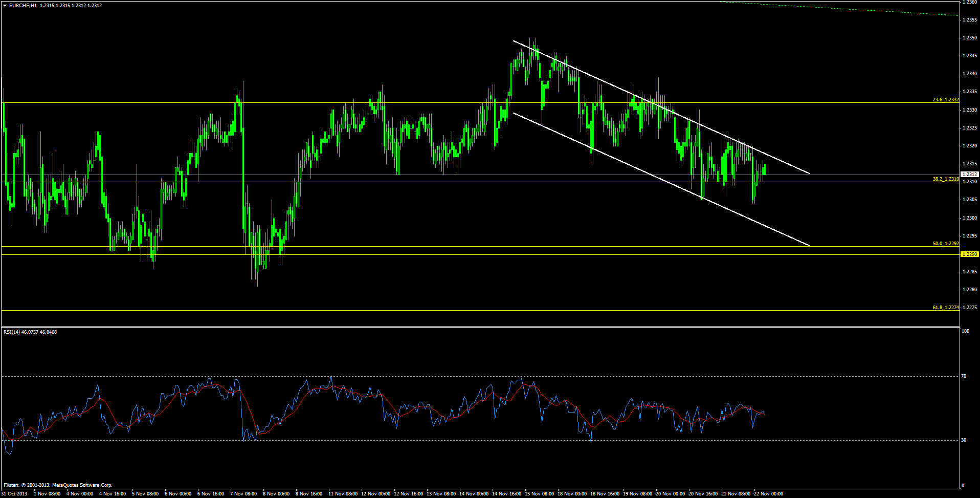
Task: Click the RSI 30 level label
Action: click(x=964, y=440)
